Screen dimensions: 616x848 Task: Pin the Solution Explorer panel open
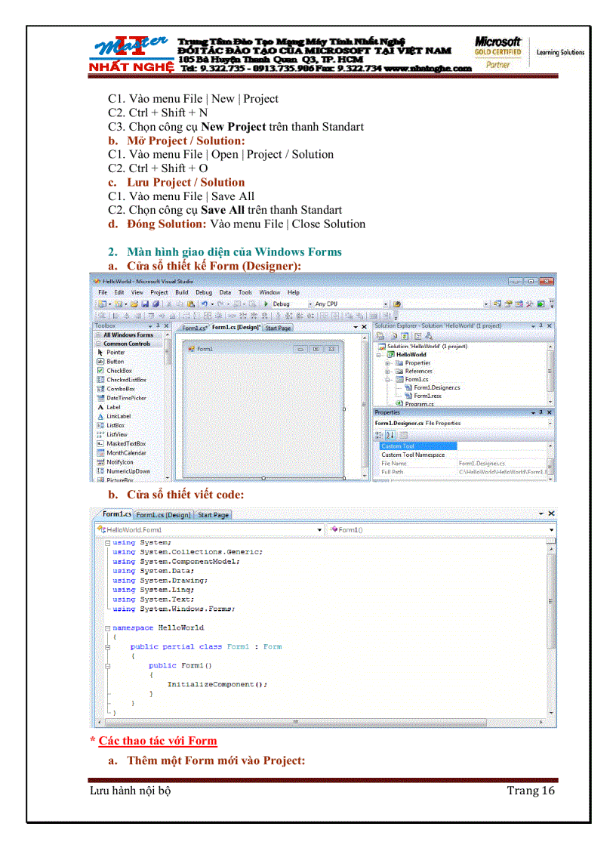(541, 326)
